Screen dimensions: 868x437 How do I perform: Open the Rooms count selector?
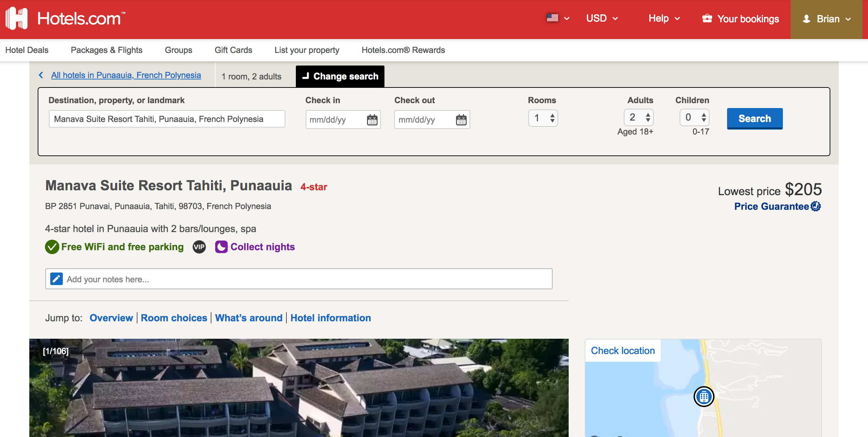click(543, 118)
